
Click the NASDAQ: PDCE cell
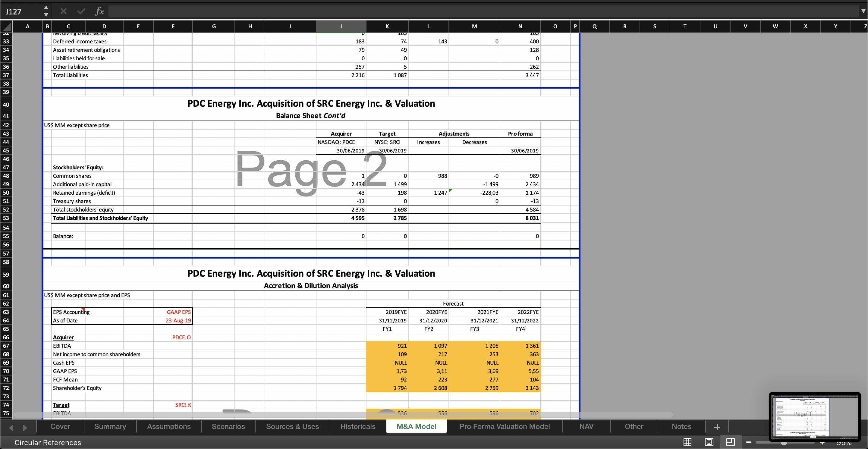click(x=341, y=142)
